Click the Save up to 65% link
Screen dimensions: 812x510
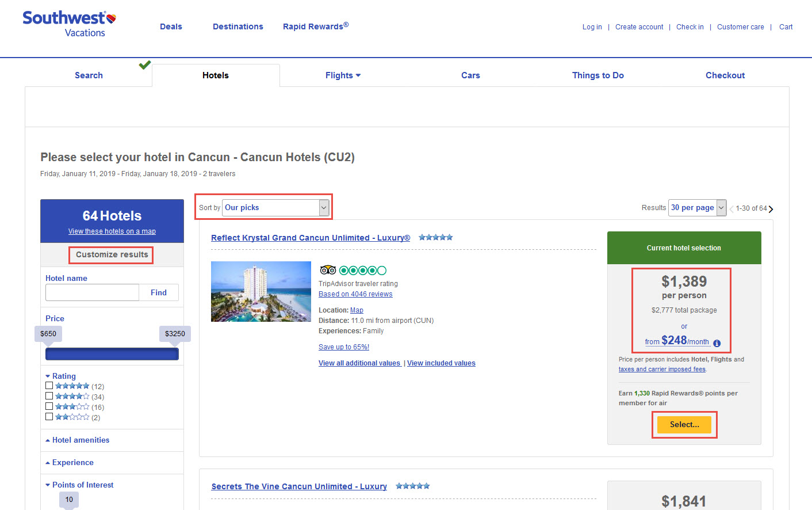[344, 347]
